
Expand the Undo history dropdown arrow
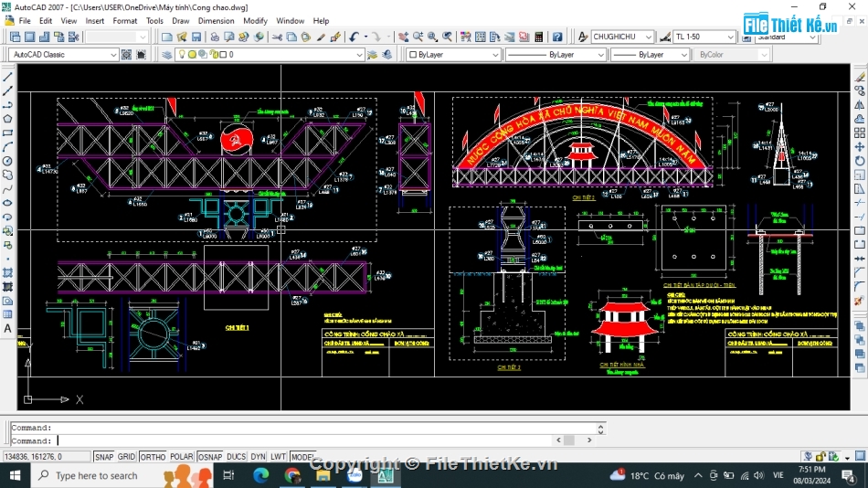365,37
